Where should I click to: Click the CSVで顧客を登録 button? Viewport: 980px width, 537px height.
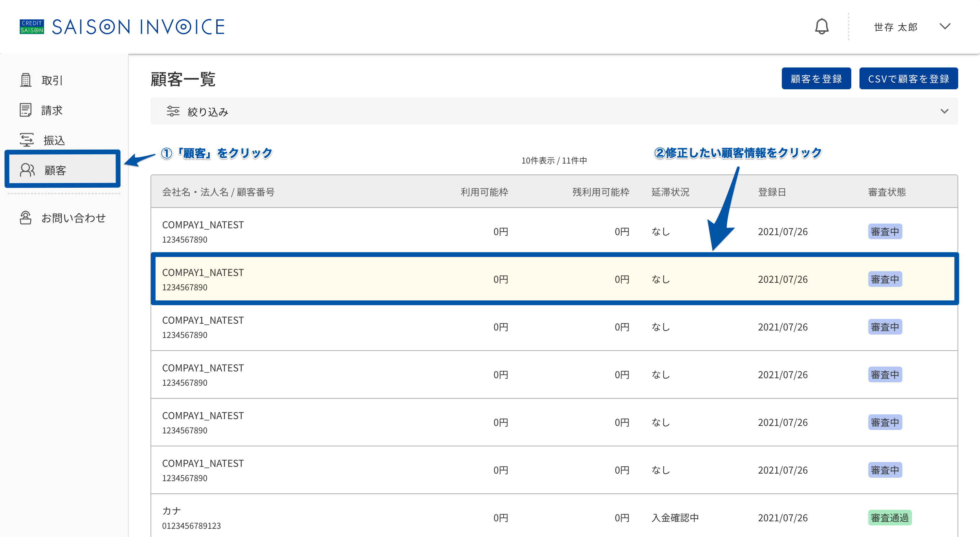908,78
